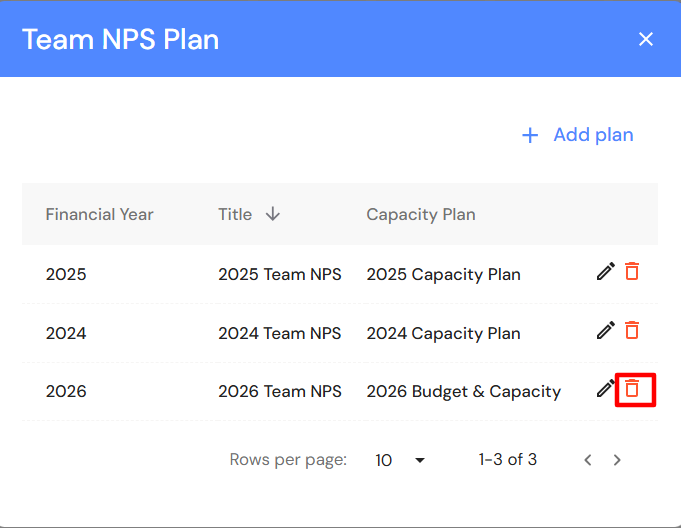Select the 2026 Budget & Capacity cell
This screenshot has width=681, height=528.
[x=463, y=391]
